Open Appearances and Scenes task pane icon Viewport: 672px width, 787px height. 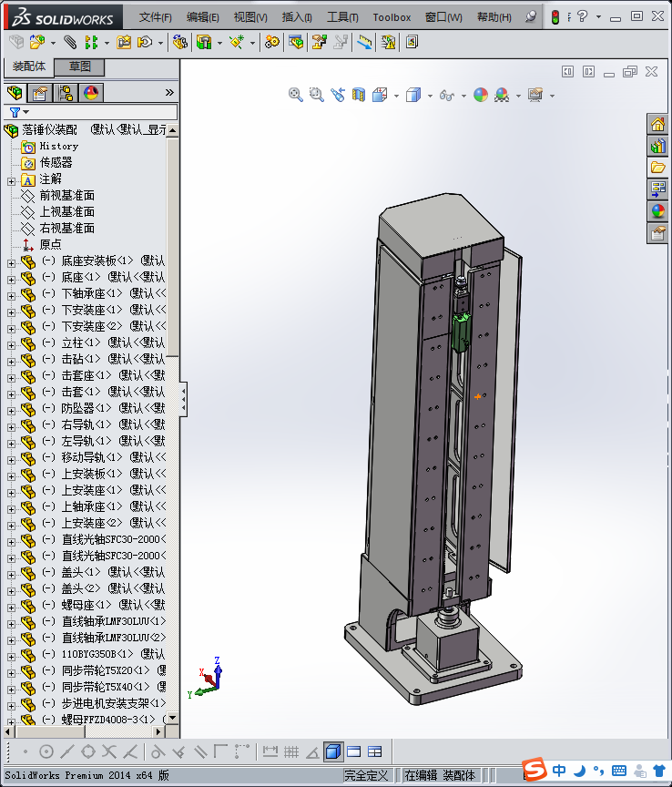[x=657, y=211]
